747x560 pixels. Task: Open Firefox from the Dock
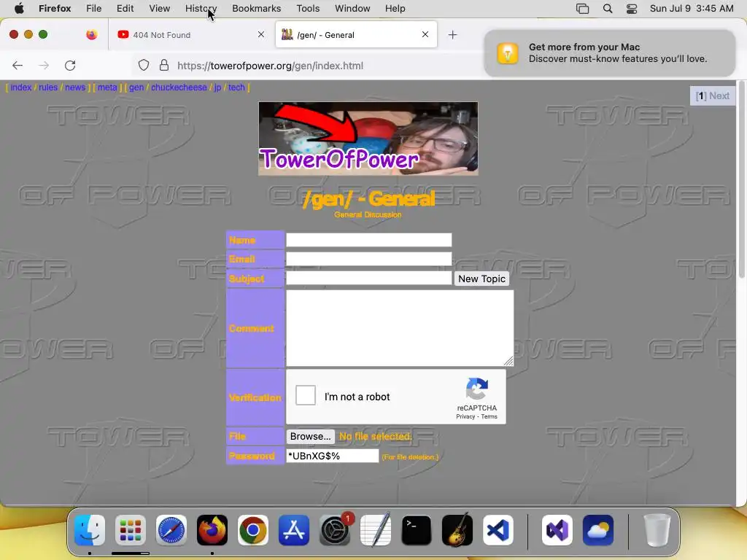(212, 530)
